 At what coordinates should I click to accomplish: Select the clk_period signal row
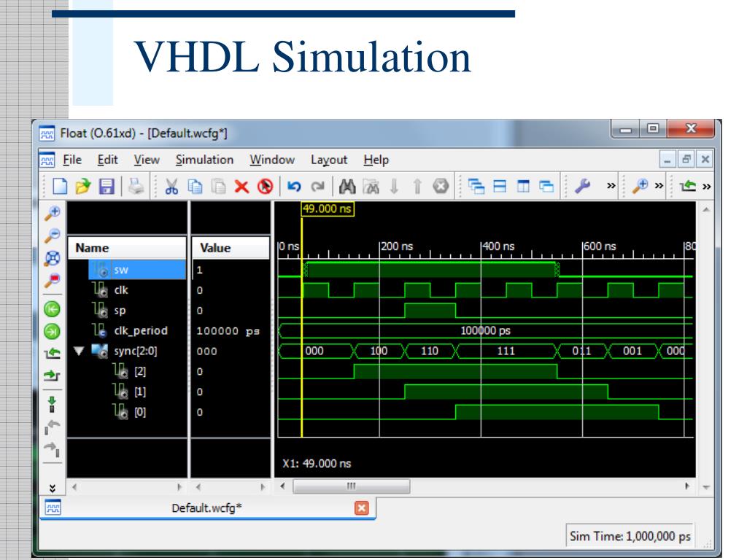127,330
